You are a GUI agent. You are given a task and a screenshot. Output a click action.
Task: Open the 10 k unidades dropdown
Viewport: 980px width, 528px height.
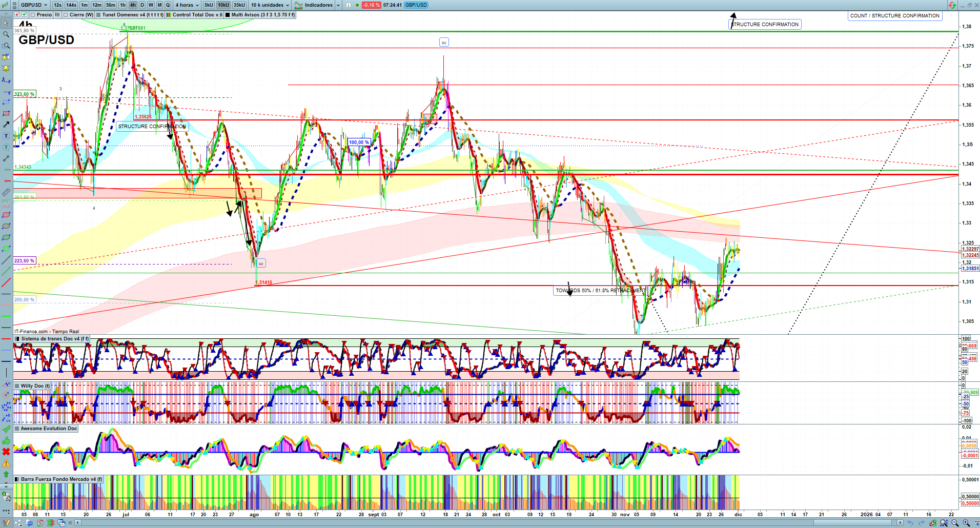click(270, 5)
